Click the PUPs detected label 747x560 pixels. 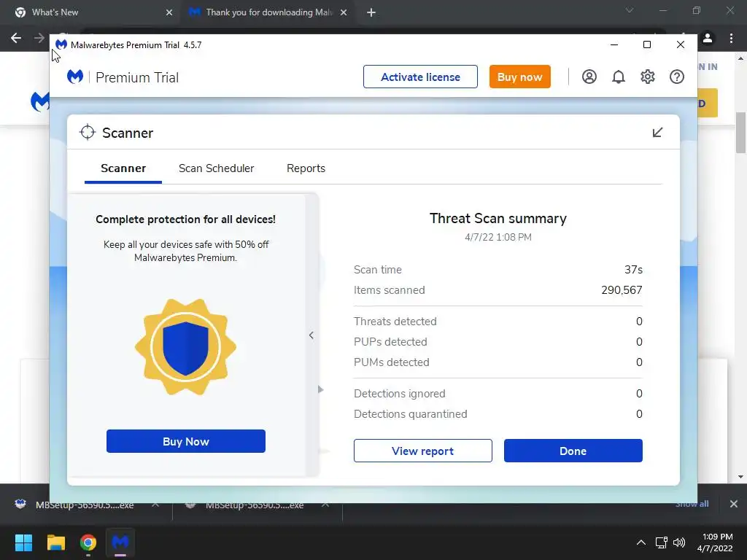(390, 342)
